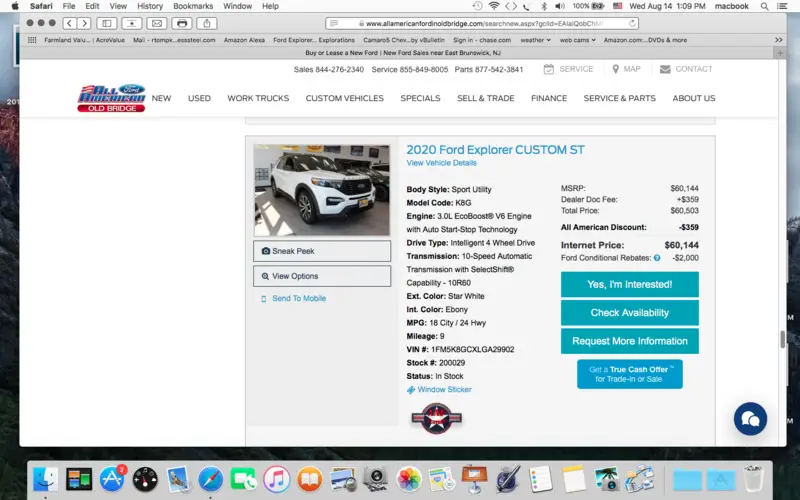Open the Reader view icon in address bar
The width and height of the screenshot is (800, 500).
pyautogui.click(x=334, y=23)
